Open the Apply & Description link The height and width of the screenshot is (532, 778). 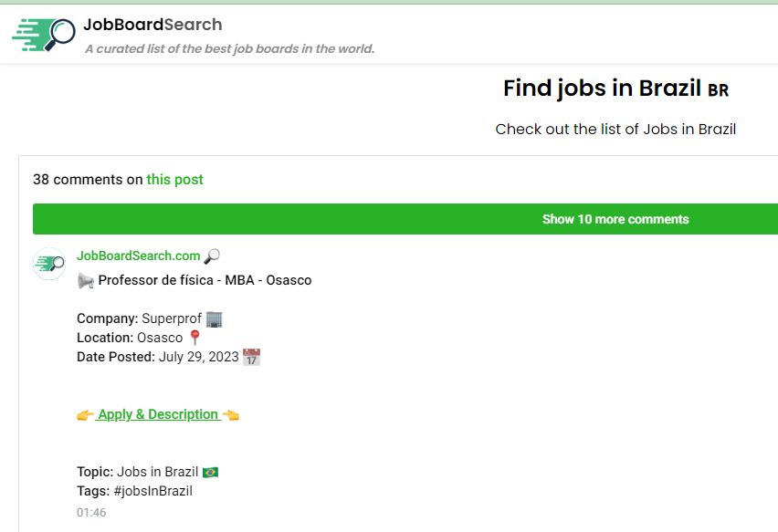158,414
